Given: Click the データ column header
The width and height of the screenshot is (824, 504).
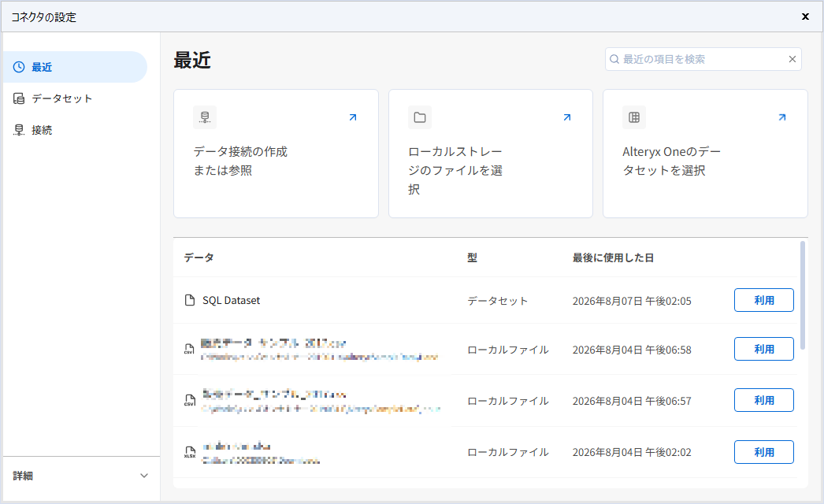Looking at the screenshot, I should 199,258.
